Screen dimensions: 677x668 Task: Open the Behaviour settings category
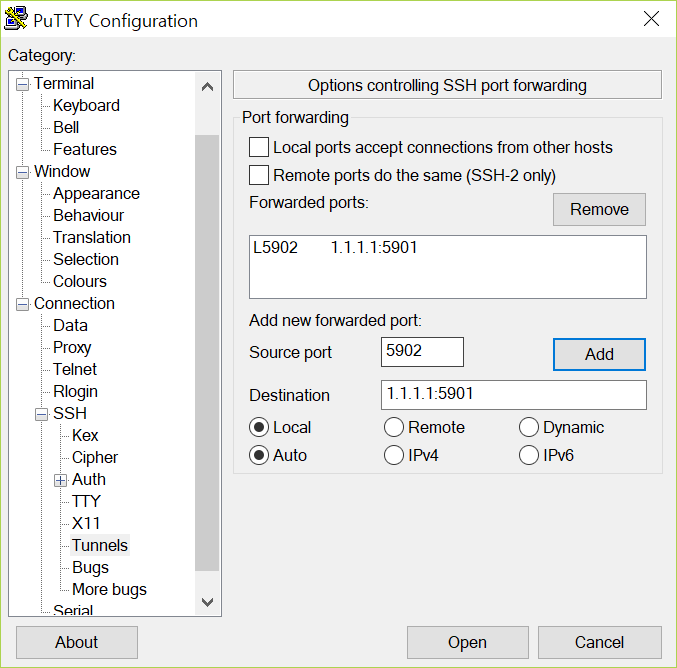point(89,215)
